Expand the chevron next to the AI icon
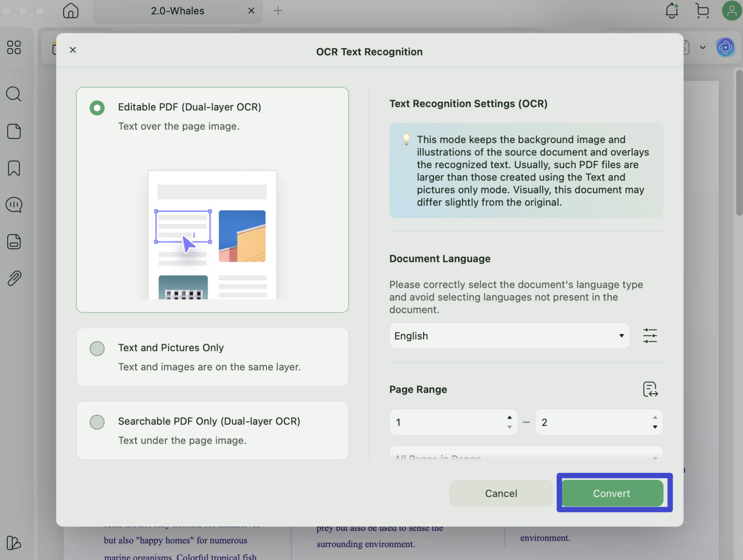This screenshot has height=560, width=743. (703, 47)
